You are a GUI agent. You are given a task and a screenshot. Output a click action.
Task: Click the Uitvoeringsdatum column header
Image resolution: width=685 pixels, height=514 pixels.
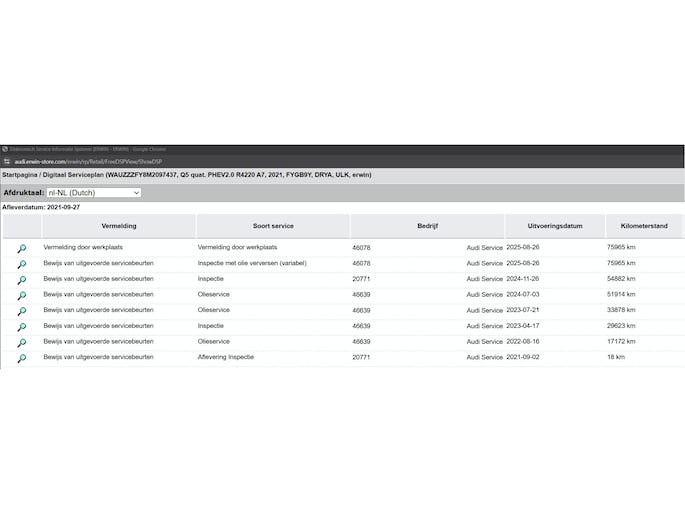(x=554, y=226)
